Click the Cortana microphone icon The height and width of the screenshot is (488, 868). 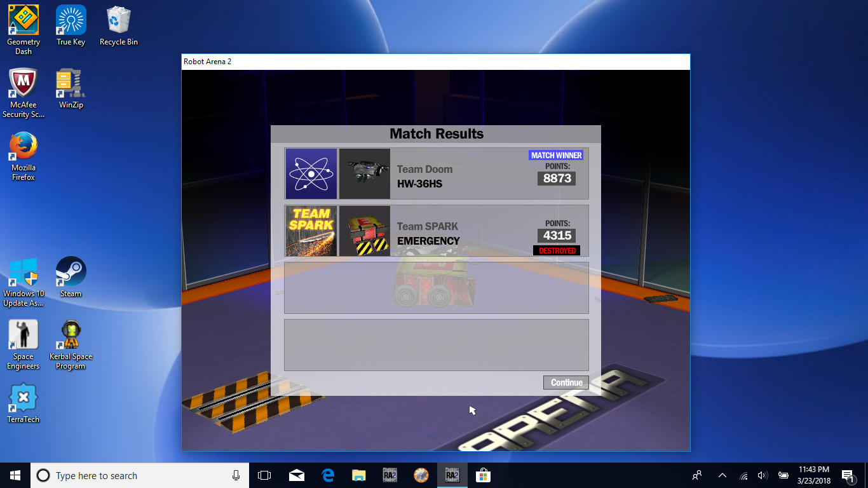(x=236, y=475)
